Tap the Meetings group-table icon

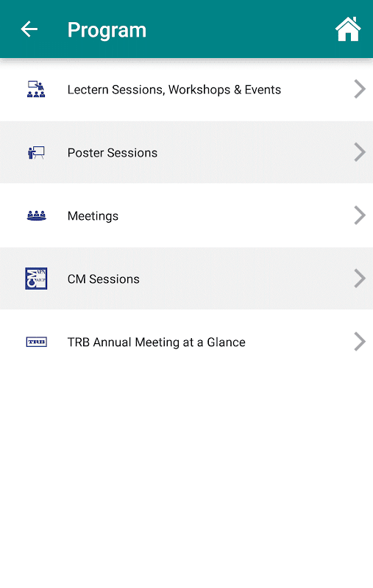[x=36, y=215]
